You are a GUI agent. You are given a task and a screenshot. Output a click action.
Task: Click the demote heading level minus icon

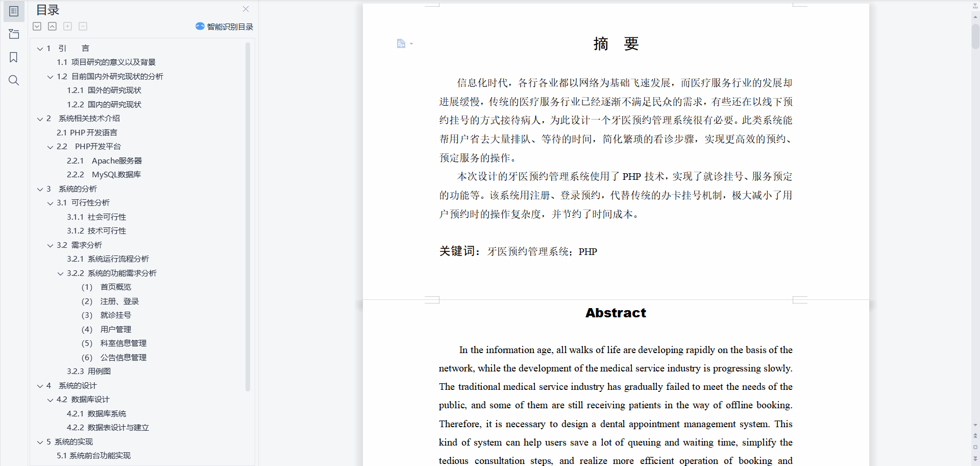tap(83, 26)
